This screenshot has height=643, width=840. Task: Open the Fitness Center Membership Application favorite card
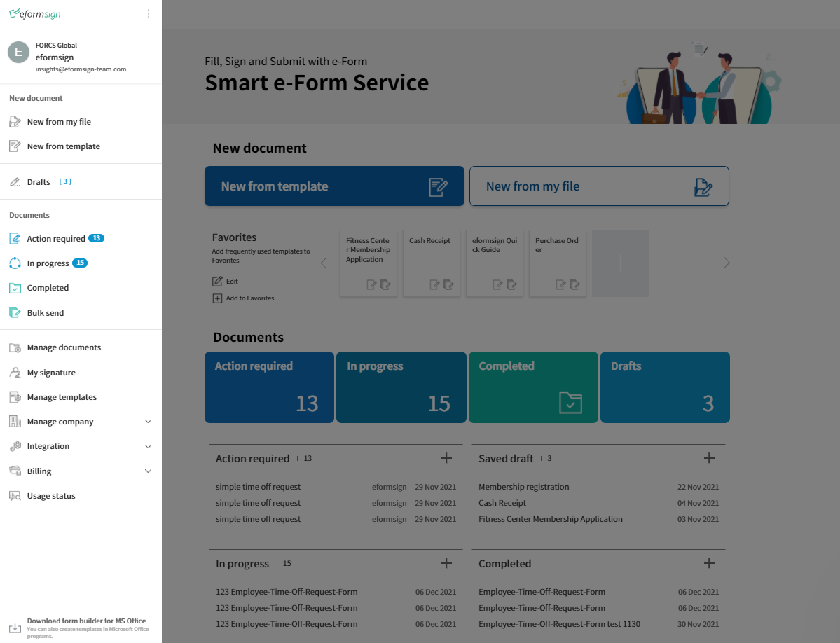click(368, 263)
